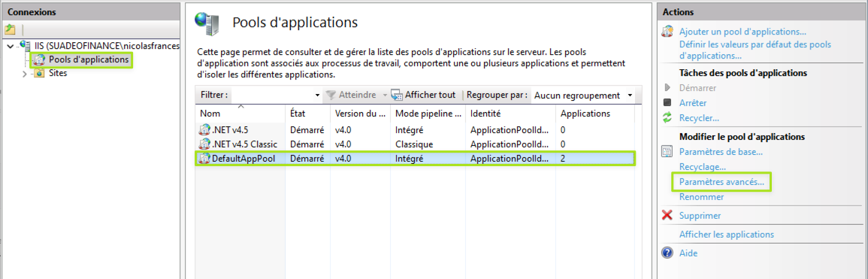Click the Aide question mark icon
This screenshot has height=279, width=868.
pyautogui.click(x=667, y=253)
